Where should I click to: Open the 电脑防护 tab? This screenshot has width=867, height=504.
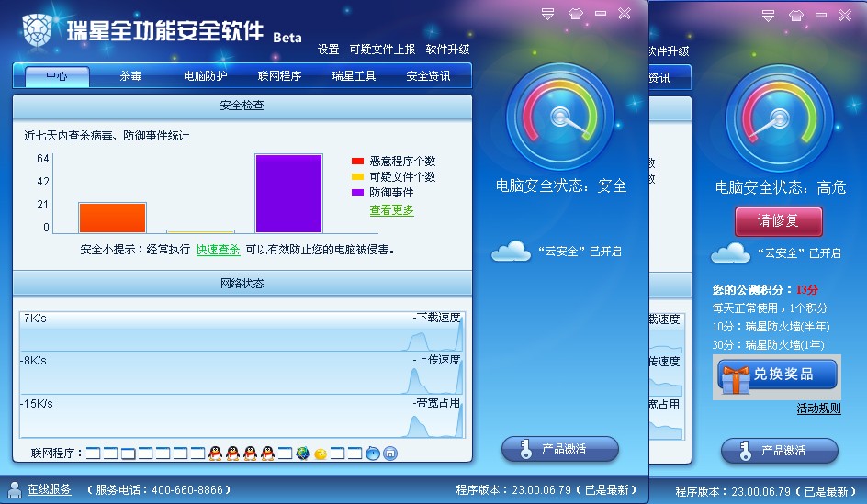point(205,75)
